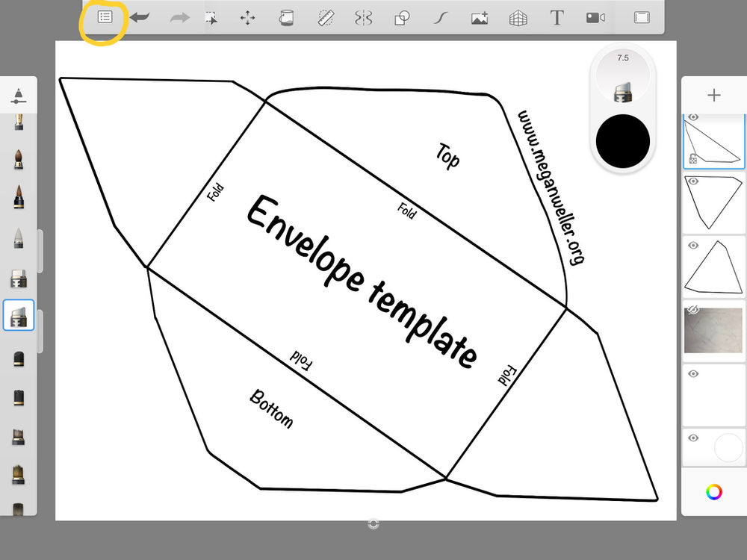Enable the Symmetry tool
Screen dimensions: 747x560
coord(363,18)
